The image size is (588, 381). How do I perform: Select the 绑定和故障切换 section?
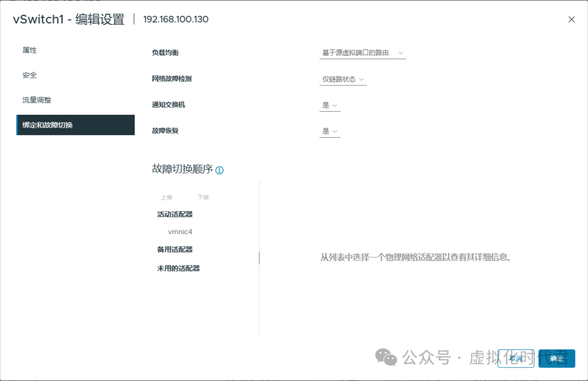47,125
